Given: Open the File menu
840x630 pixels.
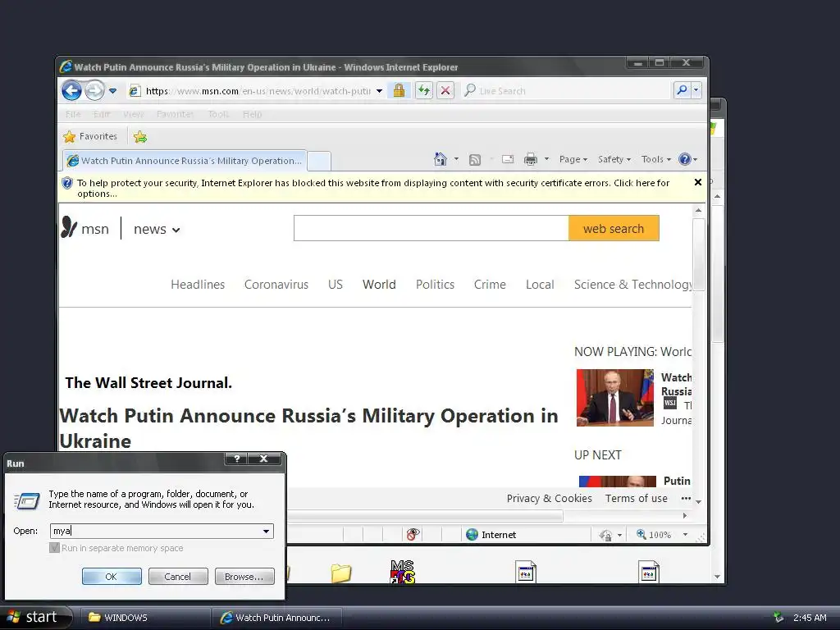Looking at the screenshot, I should [73, 114].
